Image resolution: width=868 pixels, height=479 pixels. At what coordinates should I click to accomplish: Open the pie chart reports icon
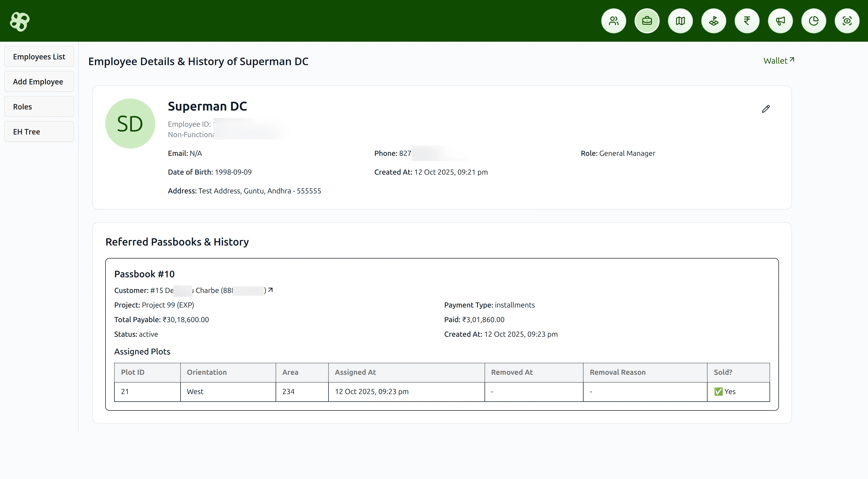[813, 21]
